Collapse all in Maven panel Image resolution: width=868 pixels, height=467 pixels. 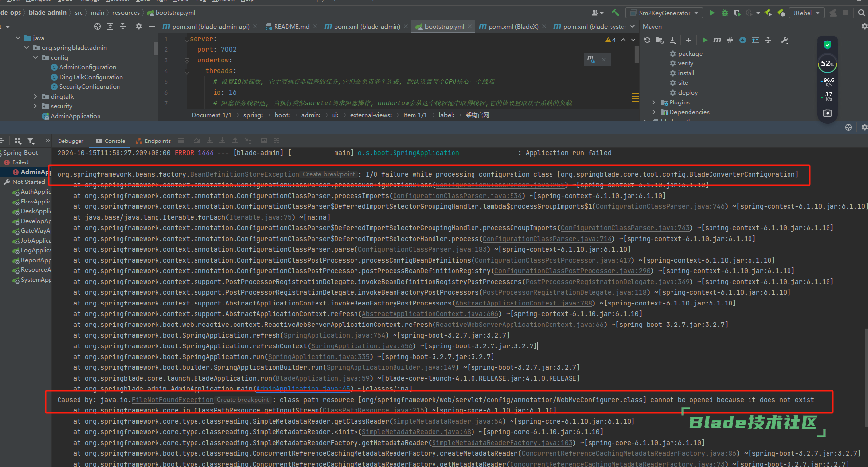coord(768,40)
